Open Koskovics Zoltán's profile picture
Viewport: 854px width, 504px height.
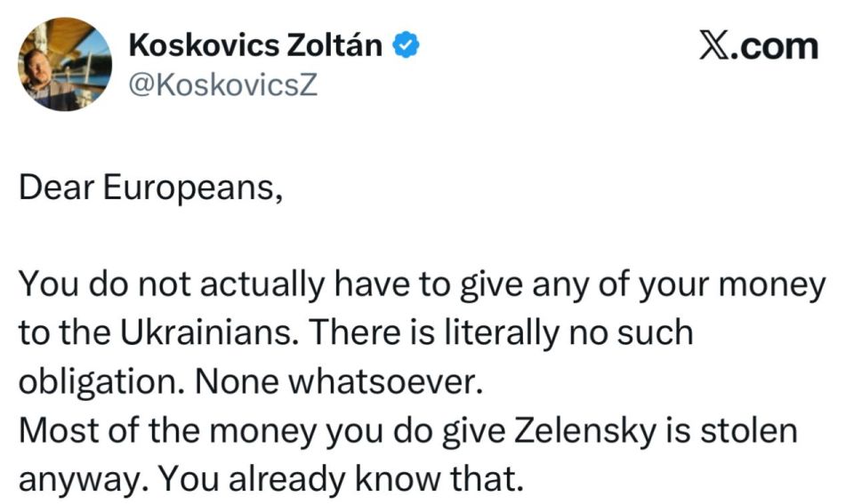65,65
